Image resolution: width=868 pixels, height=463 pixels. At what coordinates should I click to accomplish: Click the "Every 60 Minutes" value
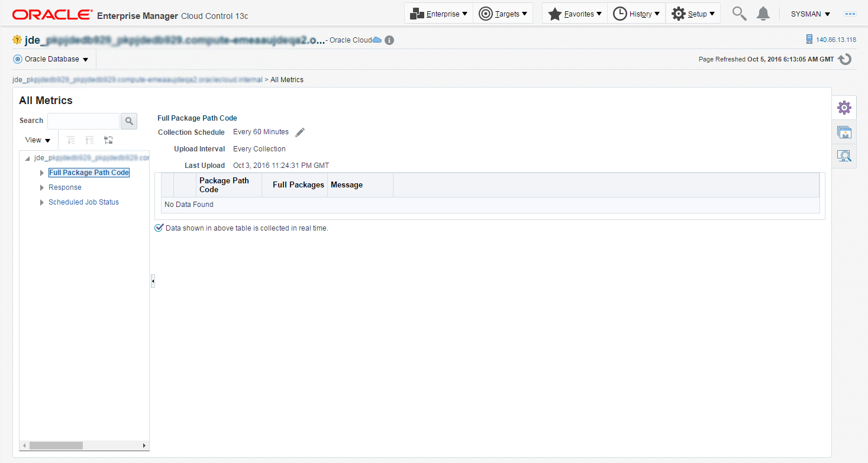coord(261,132)
